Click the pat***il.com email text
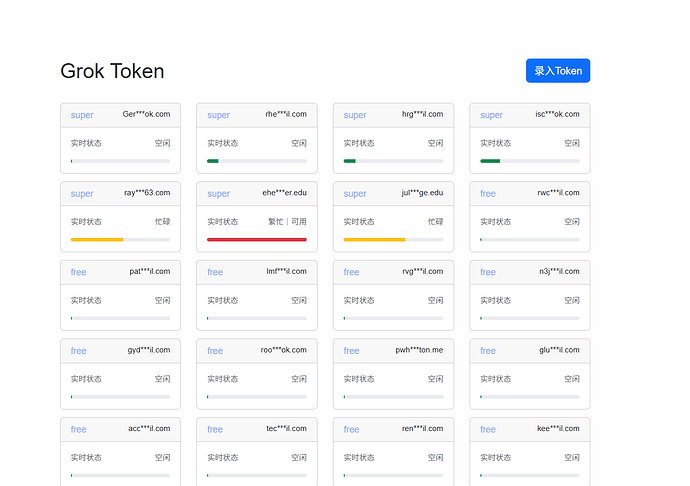Image resolution: width=690 pixels, height=486 pixels. 150,271
